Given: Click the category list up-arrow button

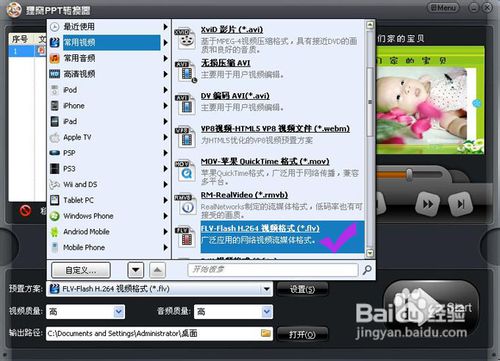Looking at the screenshot, I should (157, 270).
